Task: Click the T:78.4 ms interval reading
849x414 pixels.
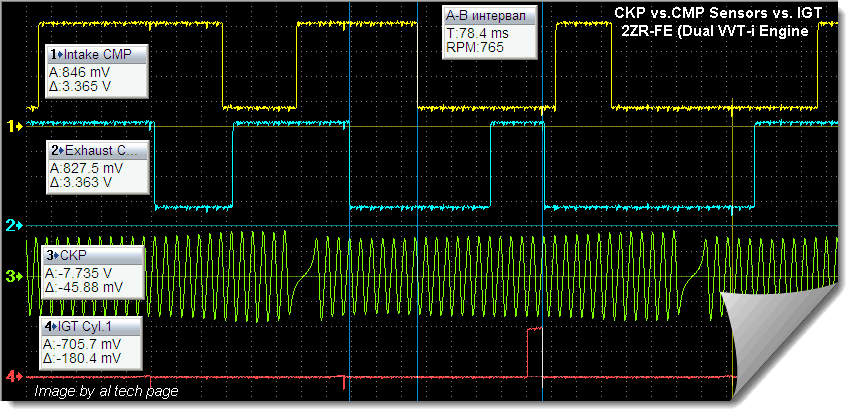Action: click(478, 32)
